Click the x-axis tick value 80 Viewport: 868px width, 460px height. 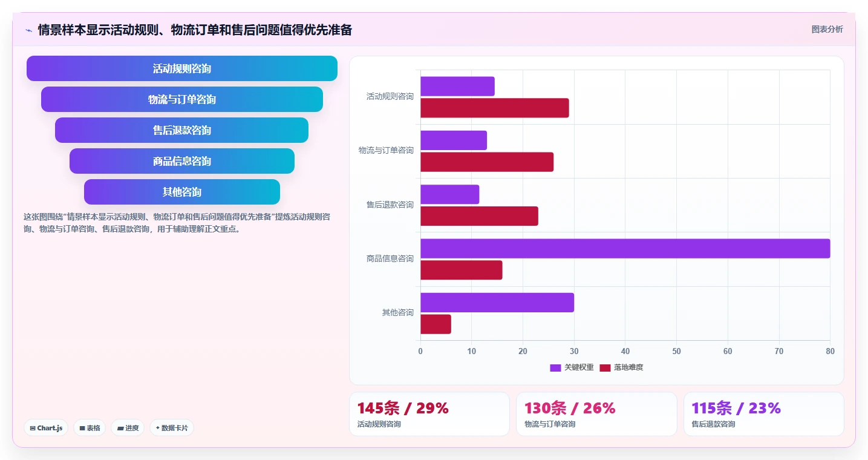830,351
